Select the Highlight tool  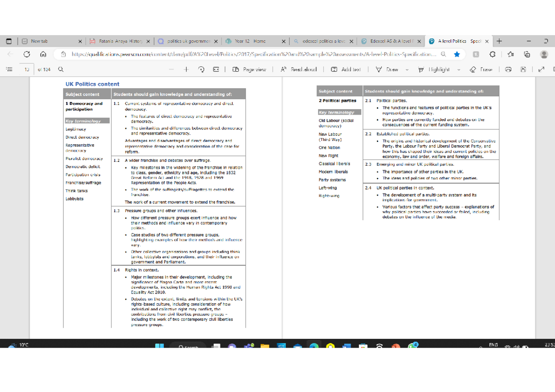tap(437, 69)
